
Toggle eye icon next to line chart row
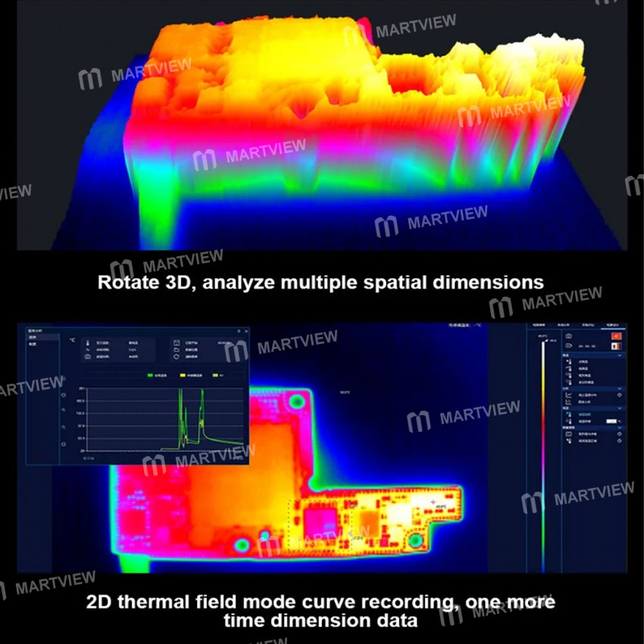[x=619, y=395]
